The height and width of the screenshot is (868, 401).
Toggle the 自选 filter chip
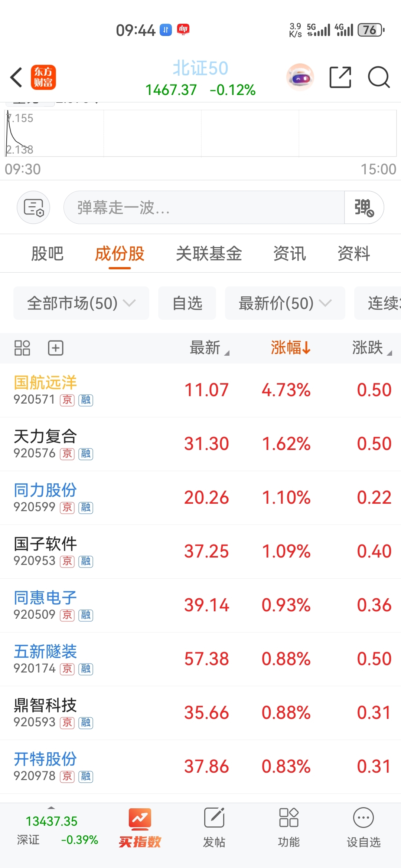(x=187, y=303)
